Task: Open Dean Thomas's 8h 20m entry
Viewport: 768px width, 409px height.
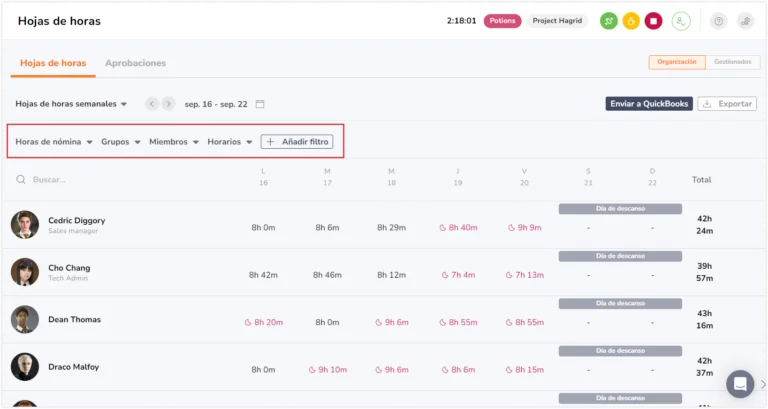Action: click(x=264, y=322)
